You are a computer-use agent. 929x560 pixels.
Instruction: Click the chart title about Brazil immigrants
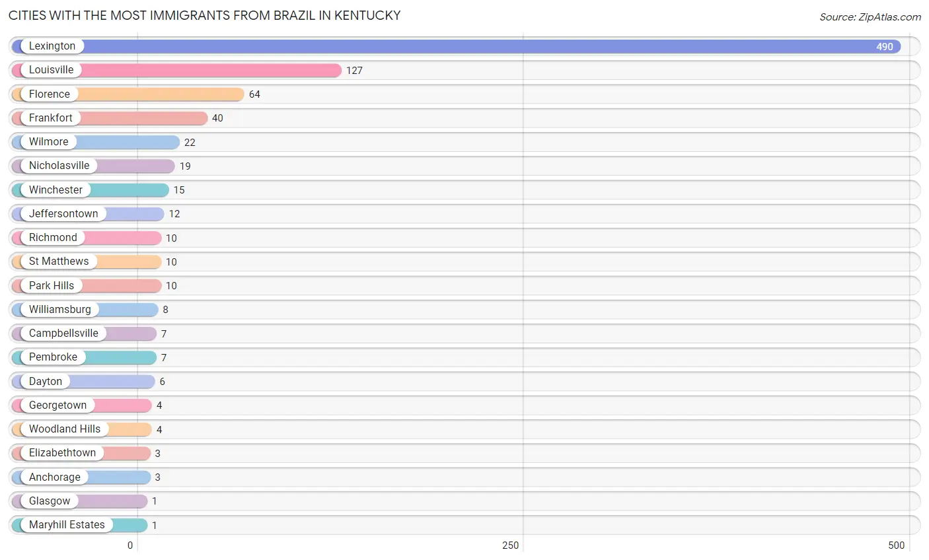coord(205,15)
